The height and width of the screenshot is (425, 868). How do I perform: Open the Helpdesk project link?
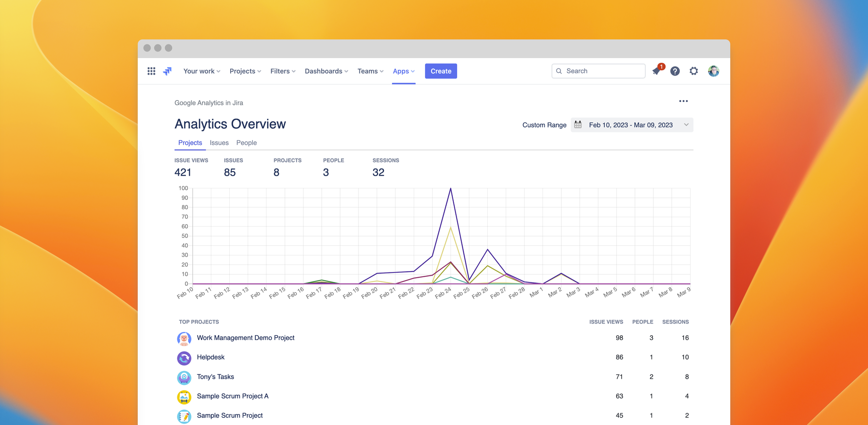pos(211,357)
